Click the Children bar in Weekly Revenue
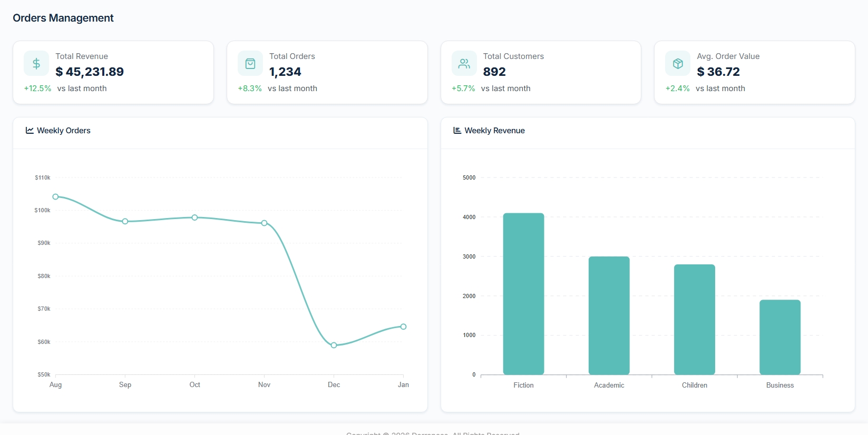Viewport: 868px width, 435px height. 694,319
